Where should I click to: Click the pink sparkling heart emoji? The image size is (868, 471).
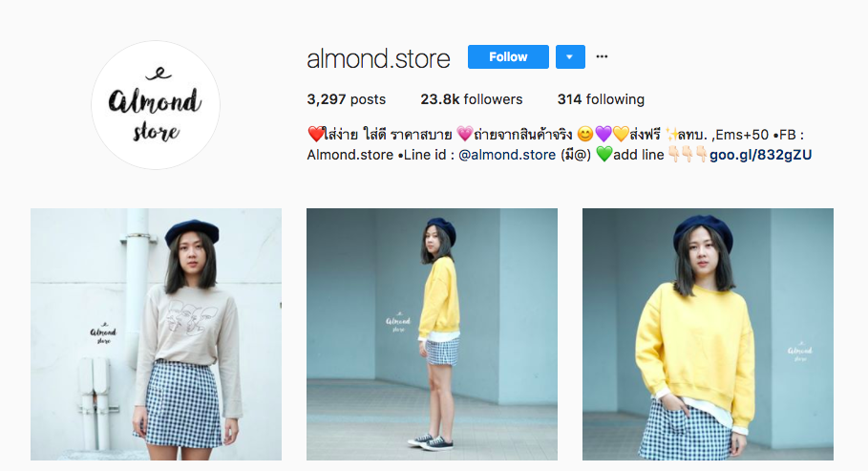[x=464, y=134]
